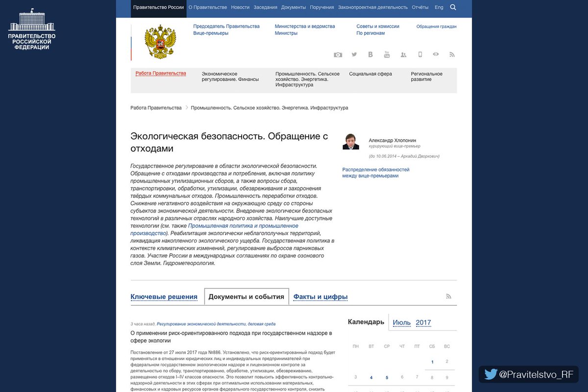Viewport: 588px width, 392px height.
Task: Click the Календарь heading
Action: (366, 322)
